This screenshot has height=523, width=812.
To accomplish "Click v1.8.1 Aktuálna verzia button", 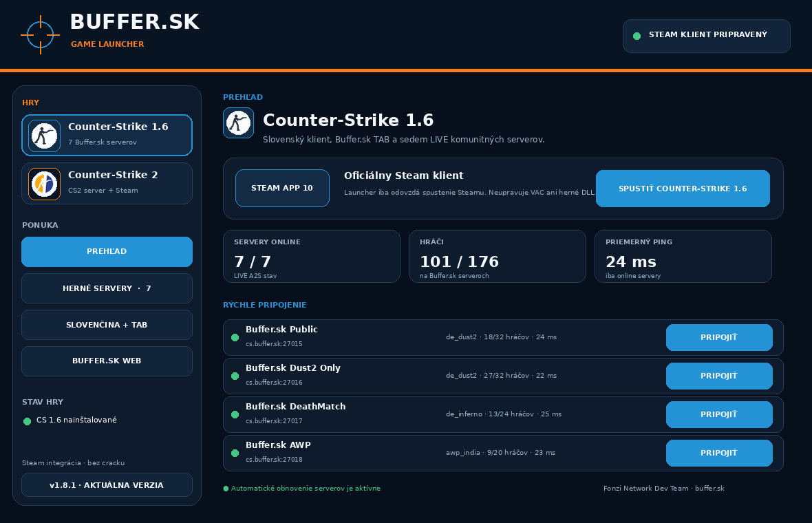I will point(107,485).
